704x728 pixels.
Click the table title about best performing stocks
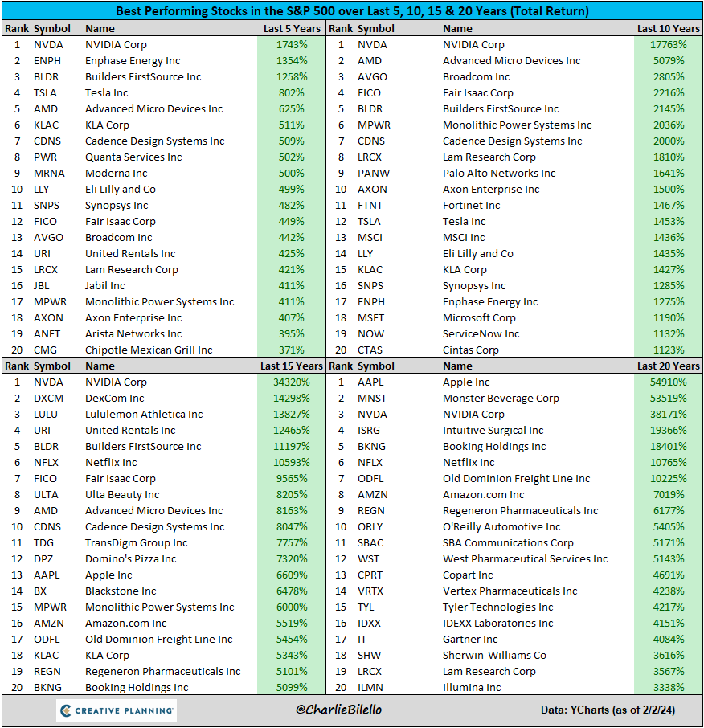pos(352,11)
